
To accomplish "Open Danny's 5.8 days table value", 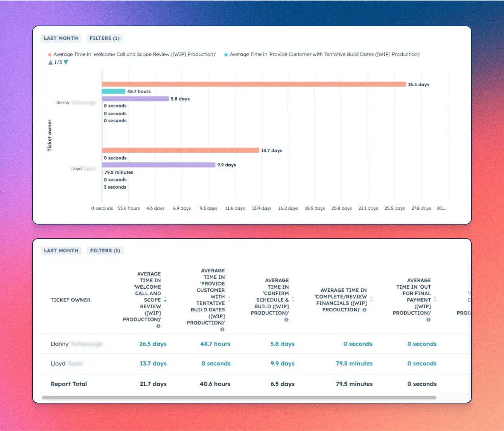I will (x=283, y=344).
